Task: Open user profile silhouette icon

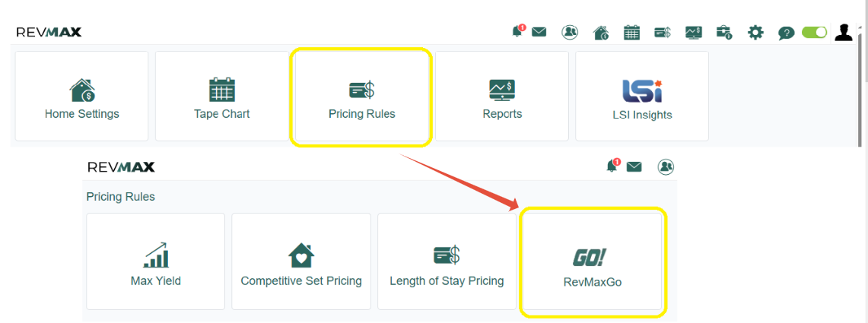Action: pos(844,33)
